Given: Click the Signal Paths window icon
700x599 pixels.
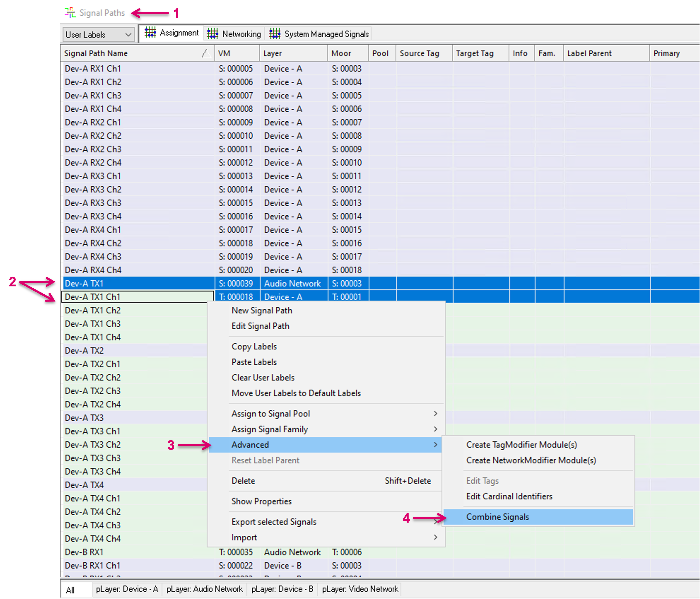Looking at the screenshot, I should [70, 13].
